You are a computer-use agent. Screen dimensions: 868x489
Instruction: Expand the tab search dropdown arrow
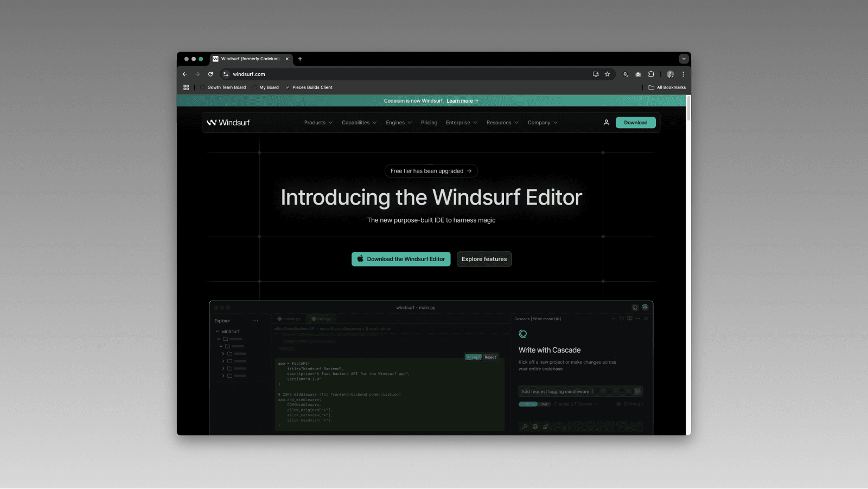pos(684,59)
